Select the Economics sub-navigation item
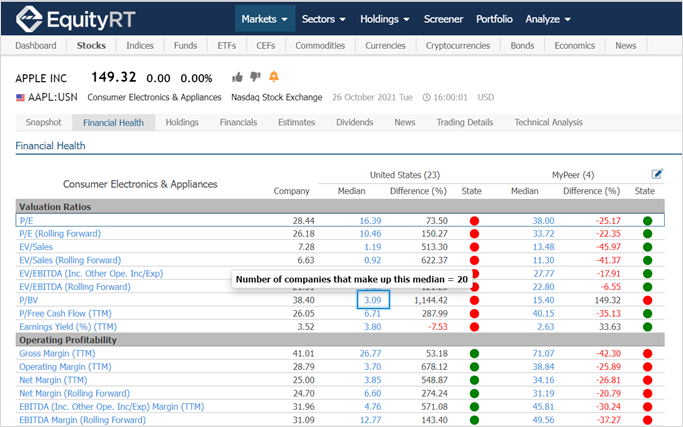683x427 pixels. [x=575, y=45]
